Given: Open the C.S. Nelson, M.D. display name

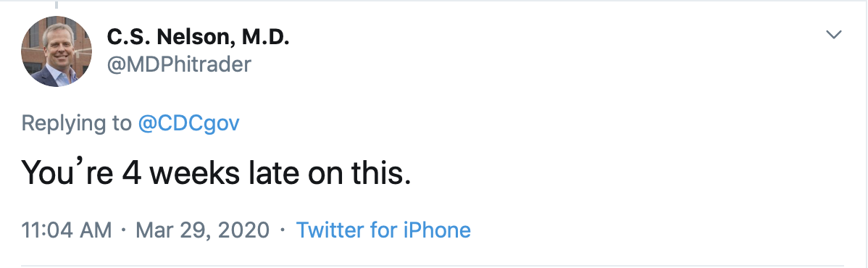Looking at the screenshot, I should (x=199, y=38).
